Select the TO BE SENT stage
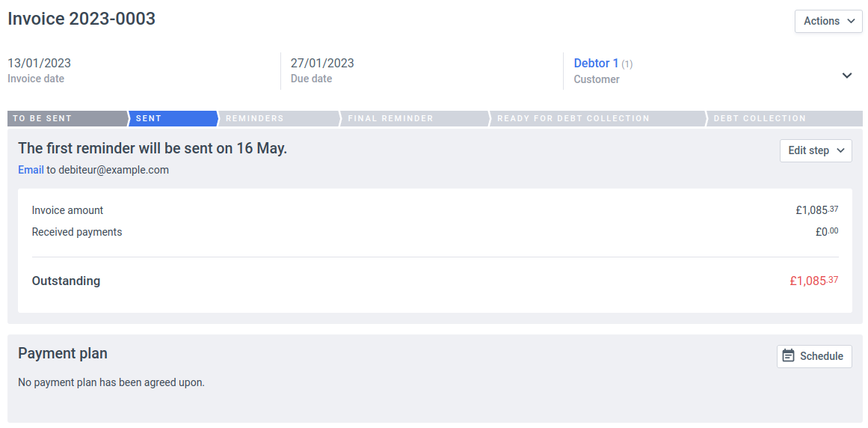 [67, 118]
